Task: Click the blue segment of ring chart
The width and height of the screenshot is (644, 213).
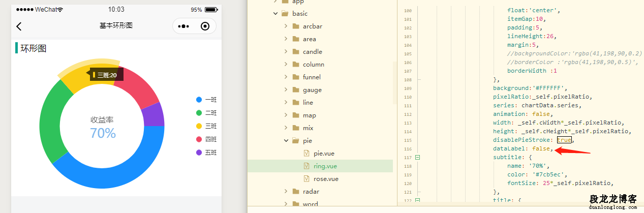Action: [x=117, y=168]
